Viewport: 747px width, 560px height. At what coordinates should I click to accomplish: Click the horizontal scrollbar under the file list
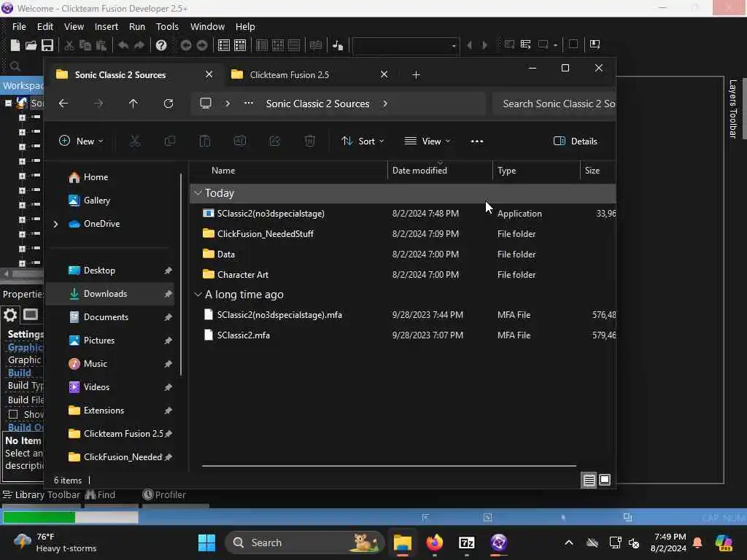pos(389,466)
